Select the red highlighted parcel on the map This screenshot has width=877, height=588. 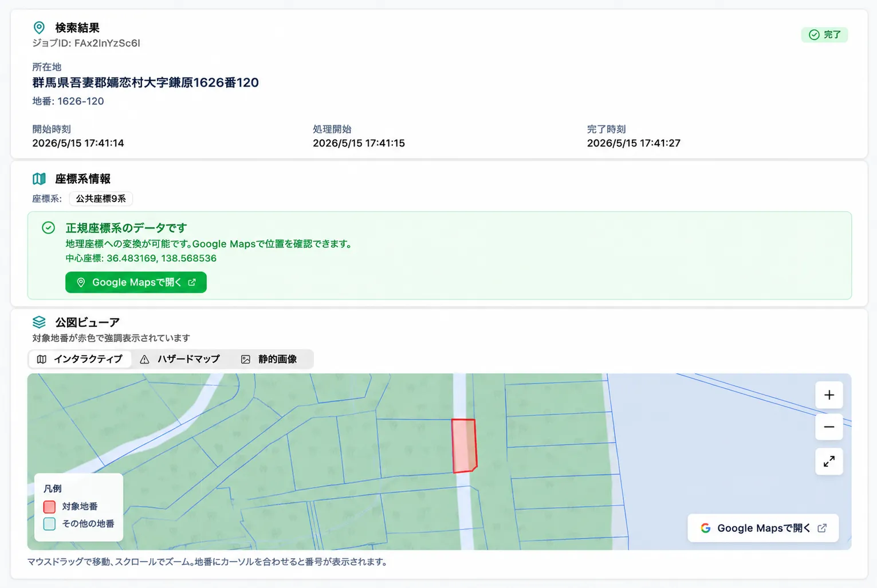point(465,445)
